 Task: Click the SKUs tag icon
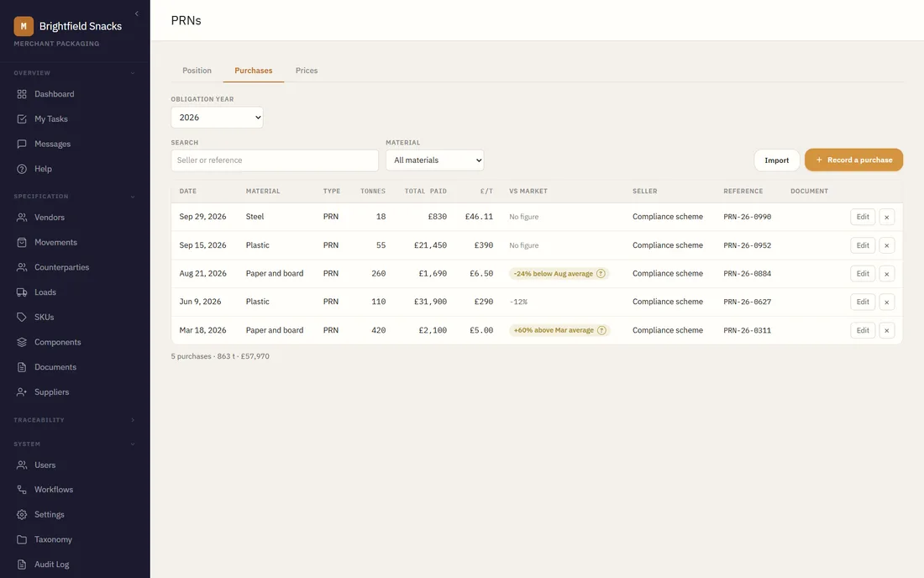point(22,317)
